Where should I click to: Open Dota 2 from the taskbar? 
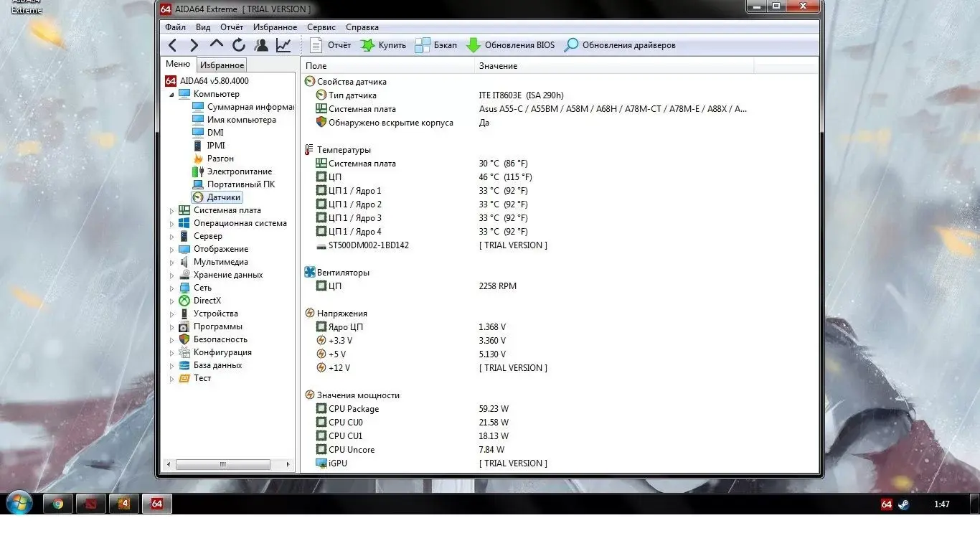91,504
